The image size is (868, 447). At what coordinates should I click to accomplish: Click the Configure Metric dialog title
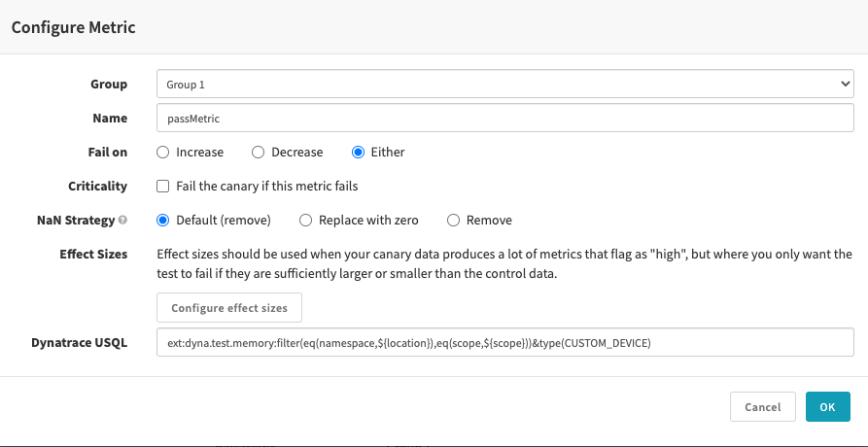point(73,27)
